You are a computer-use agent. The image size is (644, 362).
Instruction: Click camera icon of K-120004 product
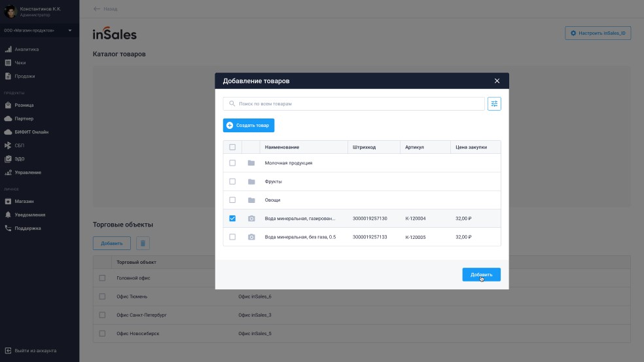[x=251, y=219]
